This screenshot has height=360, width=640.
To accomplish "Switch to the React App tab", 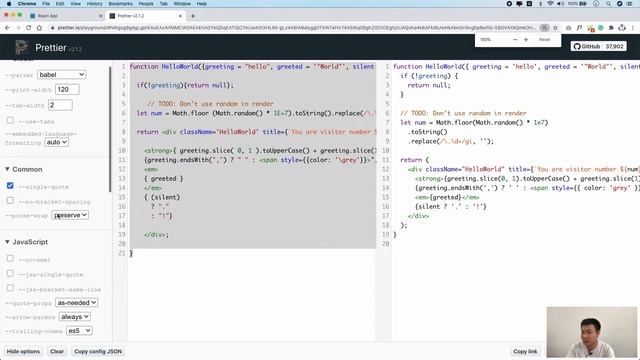I will point(65,16).
